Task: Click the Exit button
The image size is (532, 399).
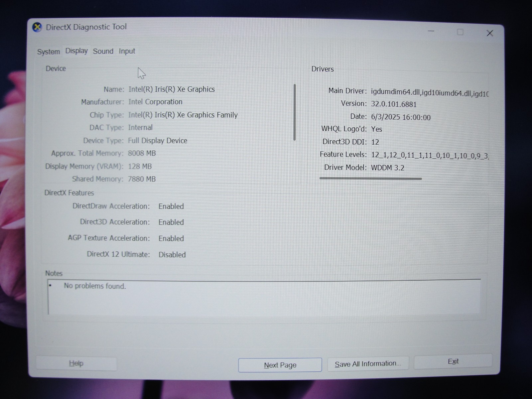Action: [453, 361]
